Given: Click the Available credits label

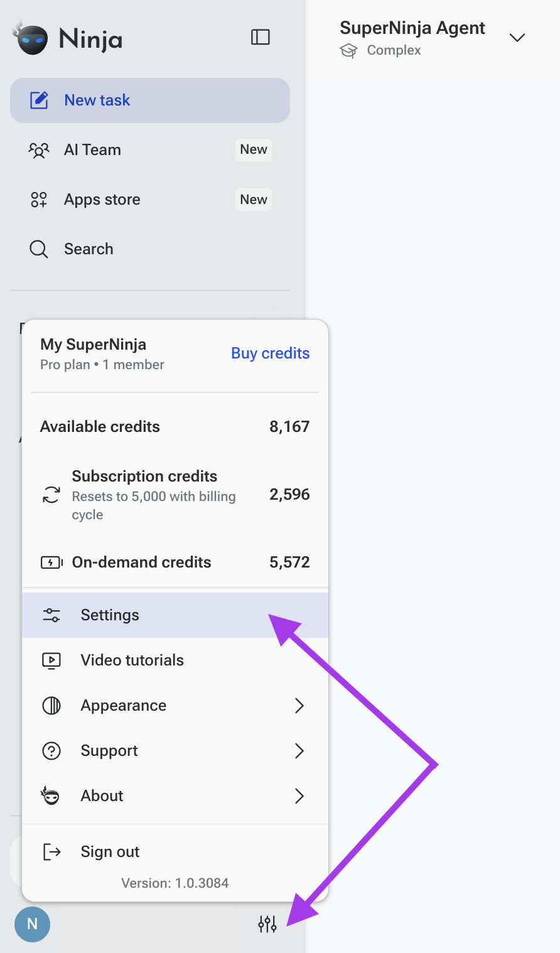Looking at the screenshot, I should coord(100,427).
